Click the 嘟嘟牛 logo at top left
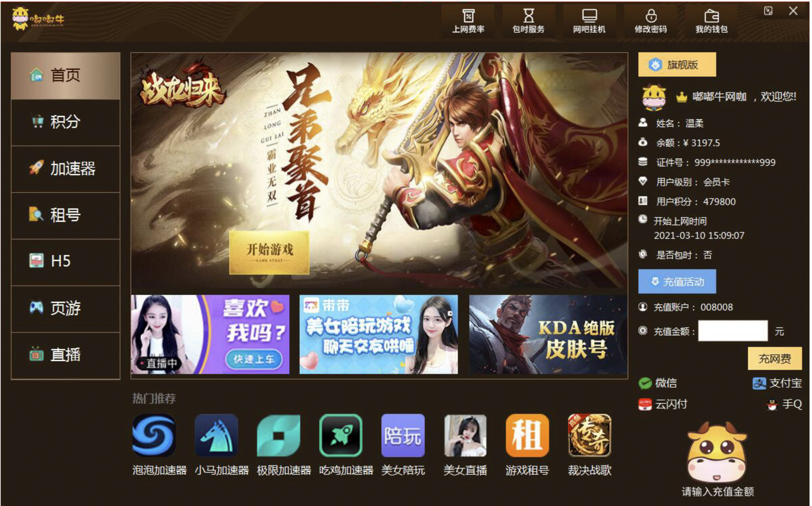The width and height of the screenshot is (812, 506). (38, 18)
